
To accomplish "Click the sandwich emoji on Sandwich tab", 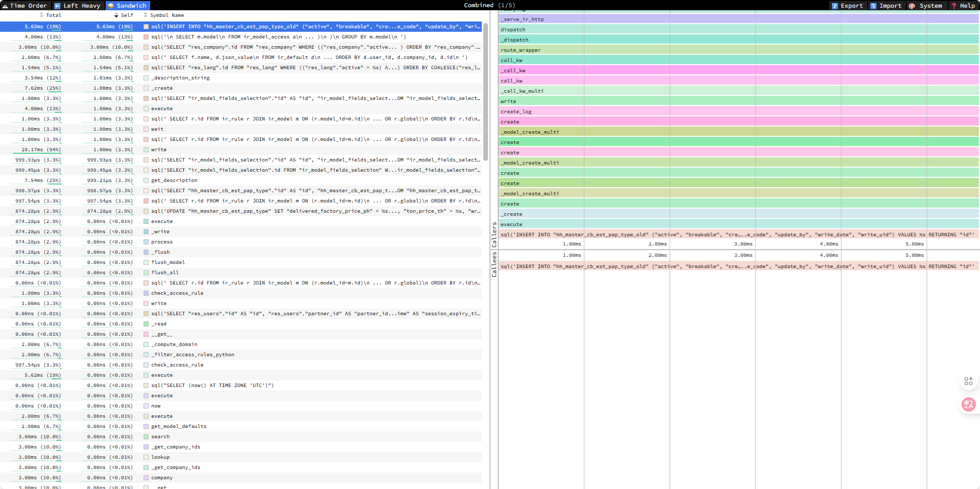I will click(111, 6).
